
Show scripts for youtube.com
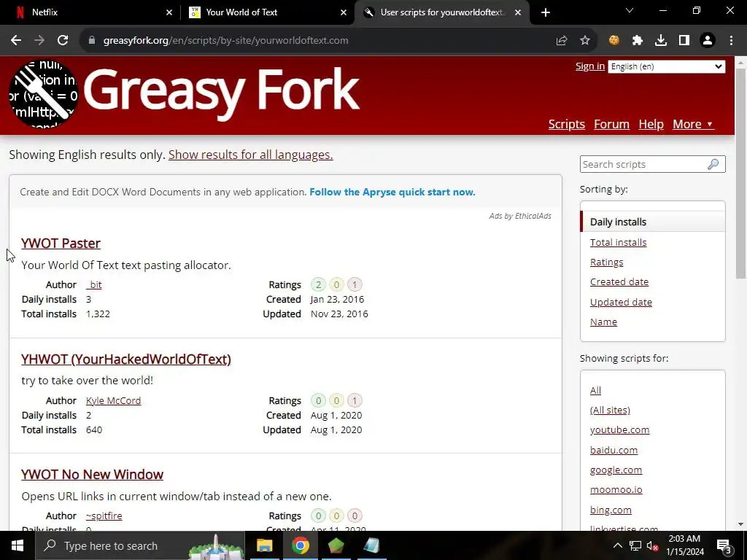click(620, 430)
